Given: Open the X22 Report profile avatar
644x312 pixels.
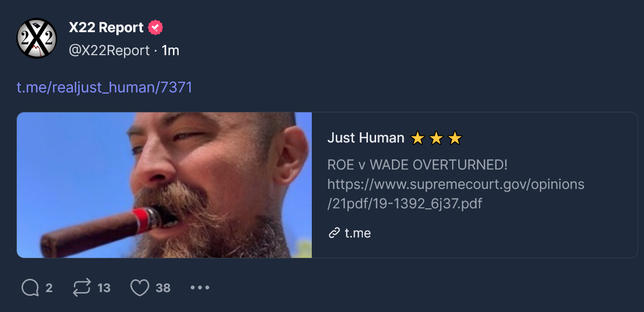Looking at the screenshot, I should (x=37, y=38).
